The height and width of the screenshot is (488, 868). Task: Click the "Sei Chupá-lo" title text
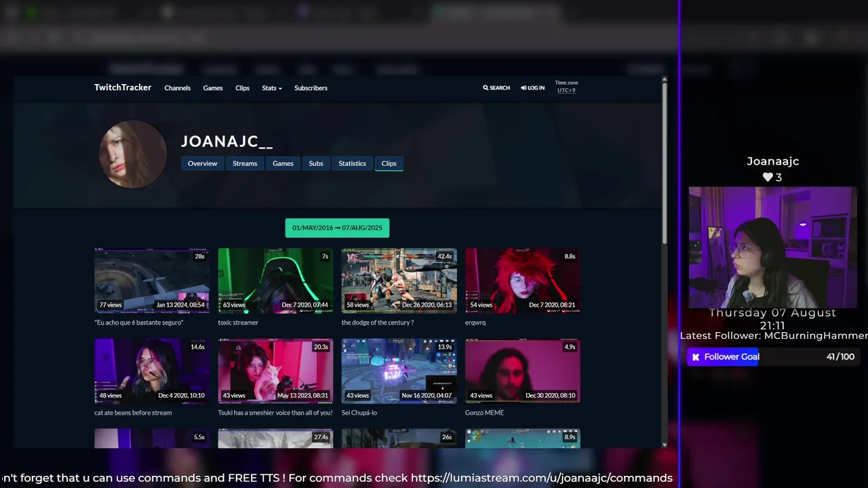pyautogui.click(x=359, y=413)
